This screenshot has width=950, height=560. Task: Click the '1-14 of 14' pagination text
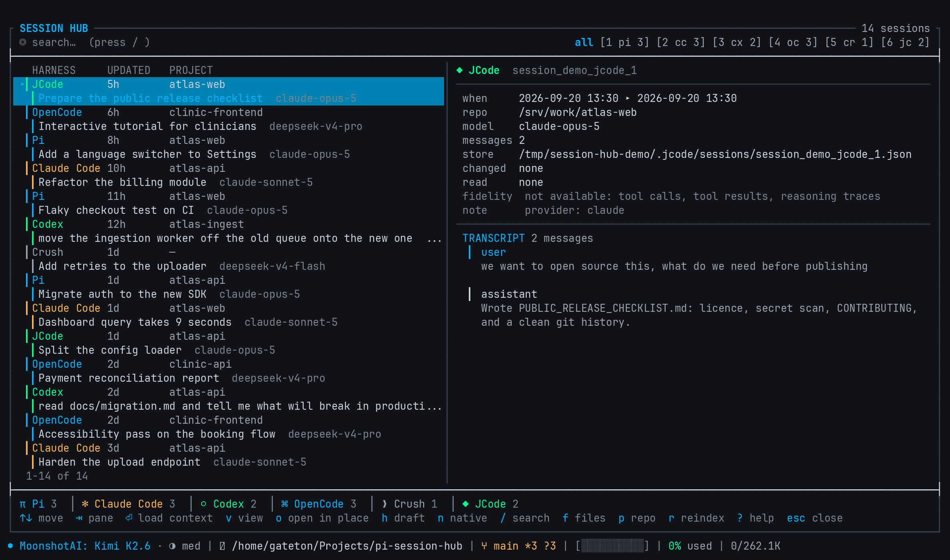coord(57,476)
